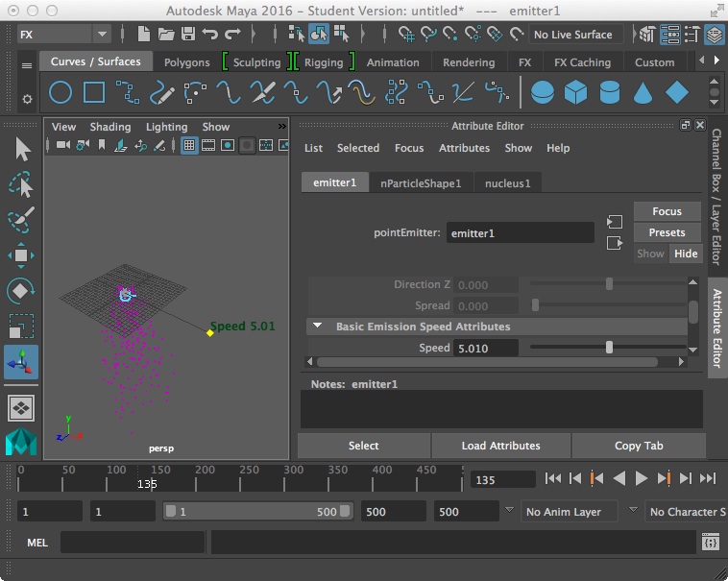Click the pointEmitter name field

(520, 233)
